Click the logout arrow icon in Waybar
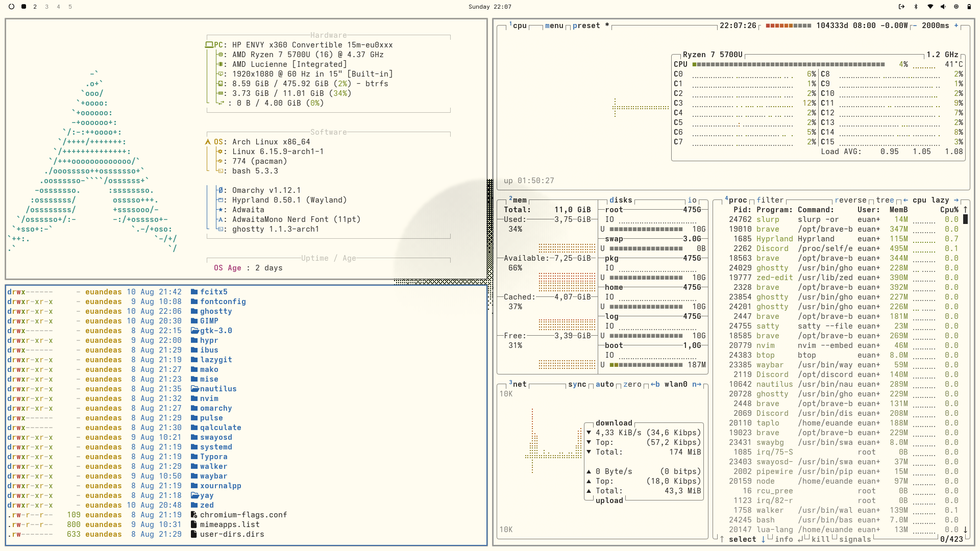 [x=901, y=7]
